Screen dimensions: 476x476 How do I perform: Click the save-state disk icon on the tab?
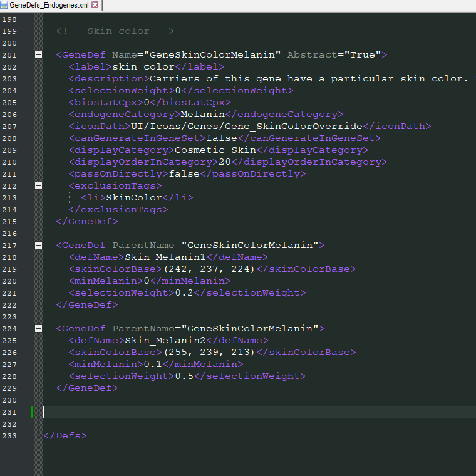point(4,5)
